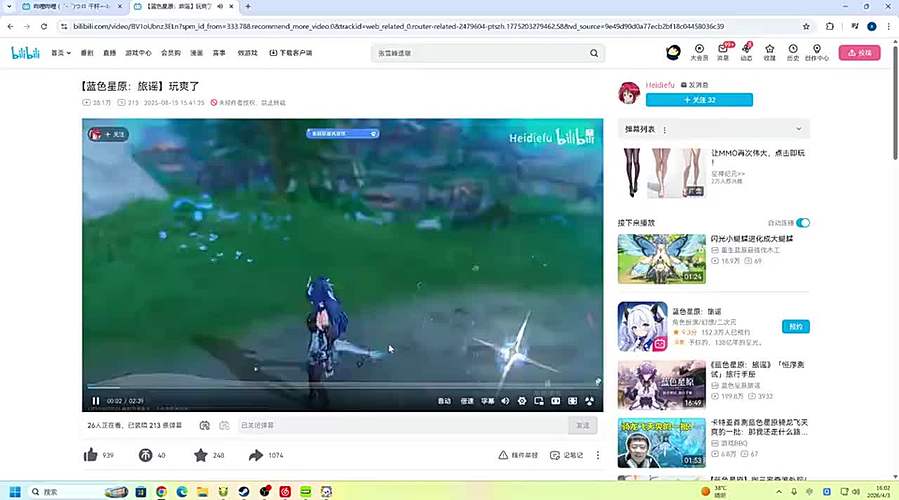Image resolution: width=899 pixels, height=500 pixels.
Task: Open the 大会员 icon
Action: tap(699, 52)
